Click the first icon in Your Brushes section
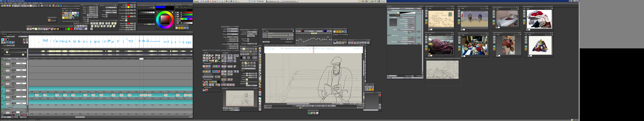The width and height of the screenshot is (644, 121). 204,90
